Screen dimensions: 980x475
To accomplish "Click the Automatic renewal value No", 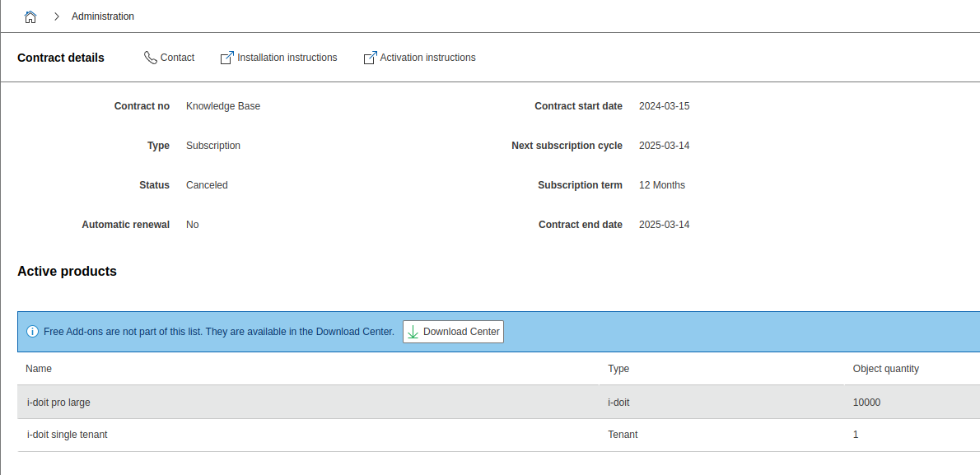I will [193, 225].
